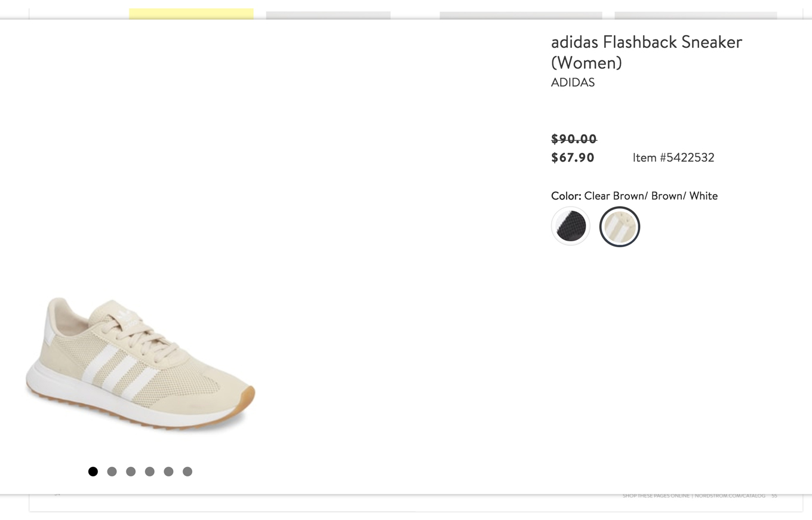Screen dimensions: 812x520
Task: Open the ADIDAS brand page
Action: [573, 82]
